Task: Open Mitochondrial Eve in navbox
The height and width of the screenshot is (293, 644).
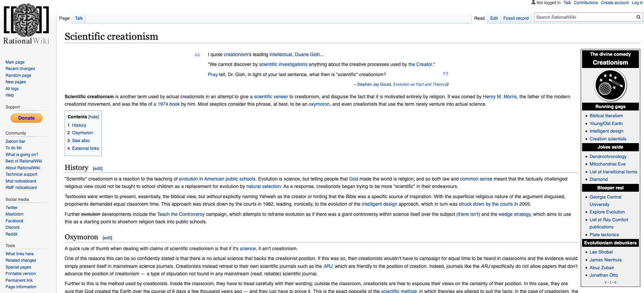Action: tap(608, 164)
